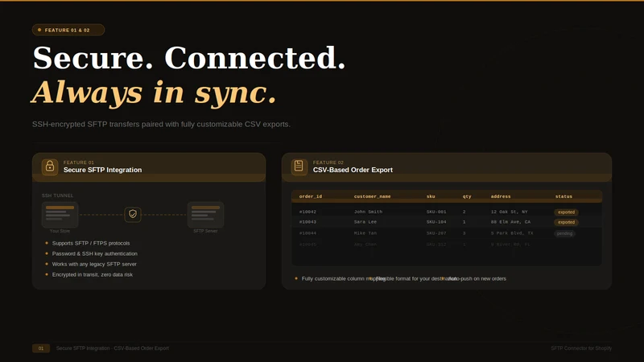The image size is (644, 362).
Task: Click Works with any legacy SFTP server
Action: pos(94,265)
